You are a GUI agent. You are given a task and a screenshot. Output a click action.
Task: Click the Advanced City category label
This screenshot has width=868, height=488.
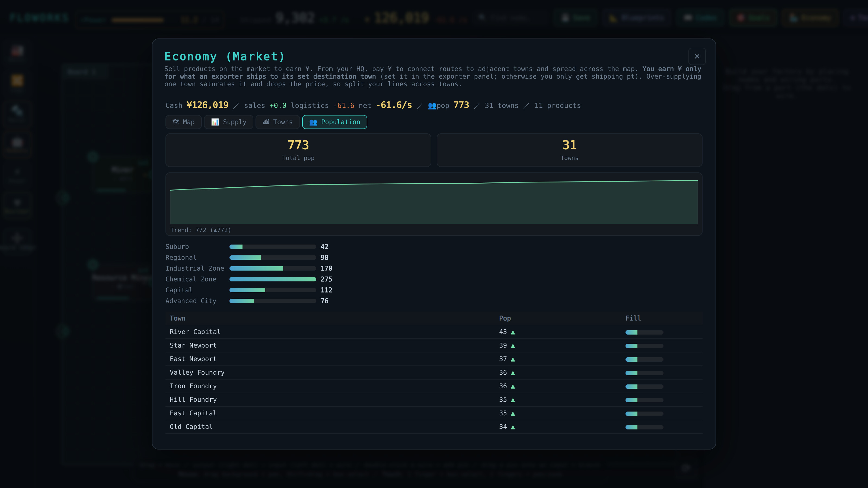(191, 301)
